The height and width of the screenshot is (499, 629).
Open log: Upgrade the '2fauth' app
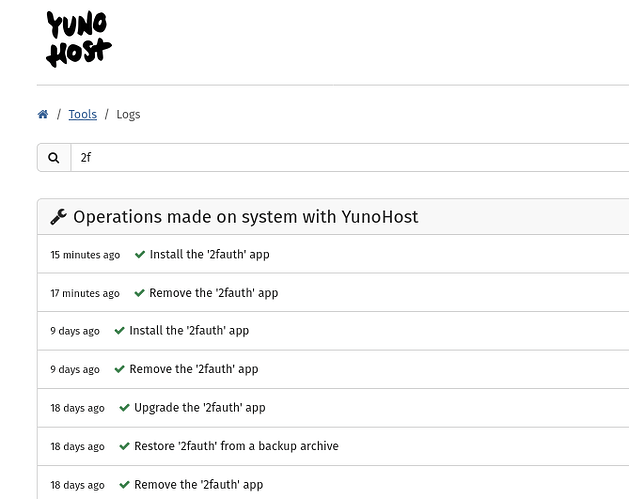click(333, 408)
